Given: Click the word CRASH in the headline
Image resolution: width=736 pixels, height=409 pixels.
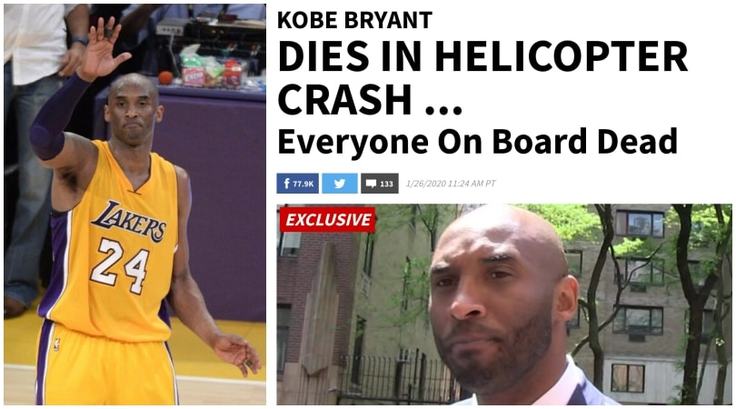Looking at the screenshot, I should pyautogui.click(x=345, y=100).
